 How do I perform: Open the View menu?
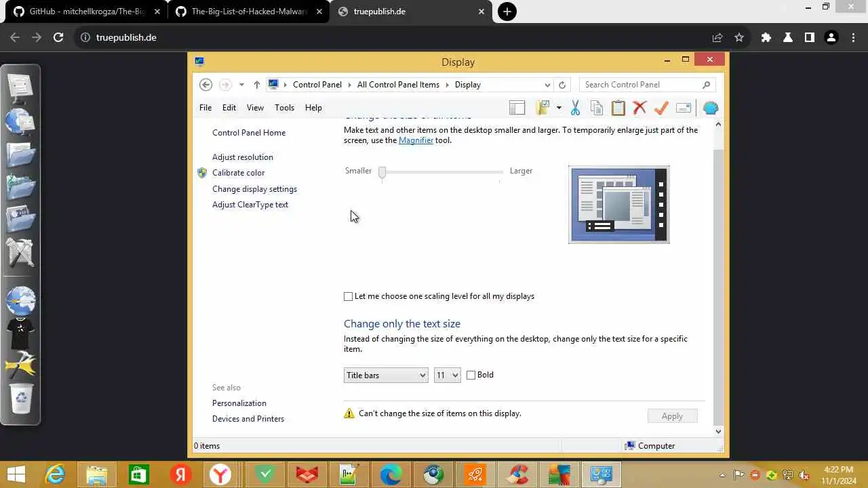pyautogui.click(x=255, y=108)
